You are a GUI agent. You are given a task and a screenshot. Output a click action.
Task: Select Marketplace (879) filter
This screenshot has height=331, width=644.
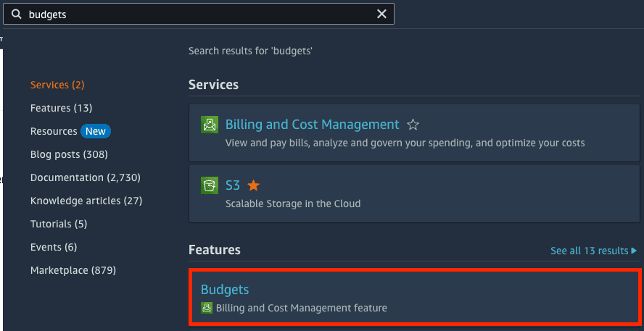pos(73,270)
